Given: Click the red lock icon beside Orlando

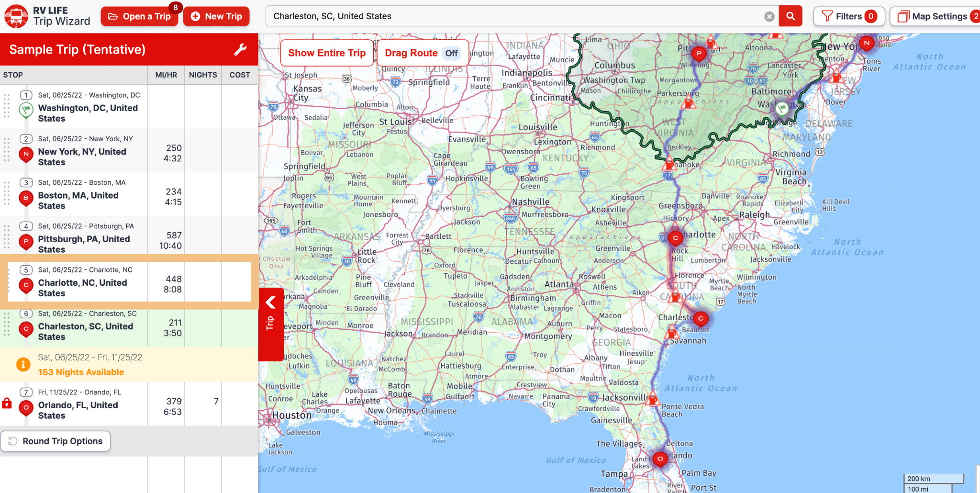Looking at the screenshot, I should (7, 403).
